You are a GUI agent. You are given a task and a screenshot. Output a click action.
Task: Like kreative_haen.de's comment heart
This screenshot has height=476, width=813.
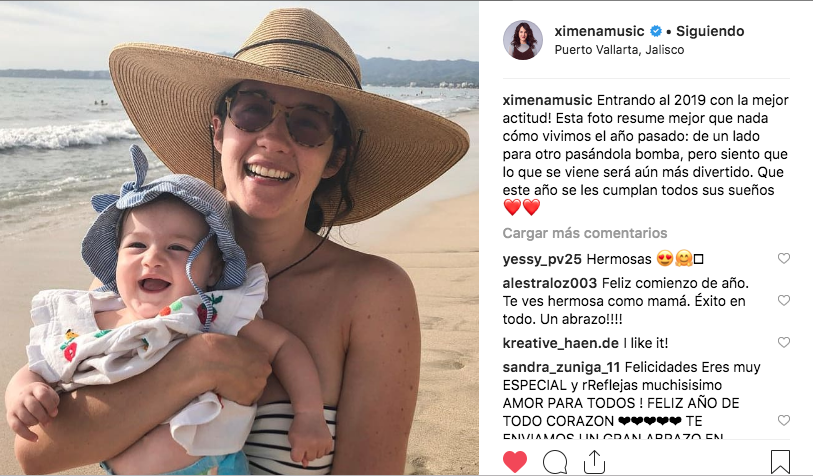[x=783, y=342]
